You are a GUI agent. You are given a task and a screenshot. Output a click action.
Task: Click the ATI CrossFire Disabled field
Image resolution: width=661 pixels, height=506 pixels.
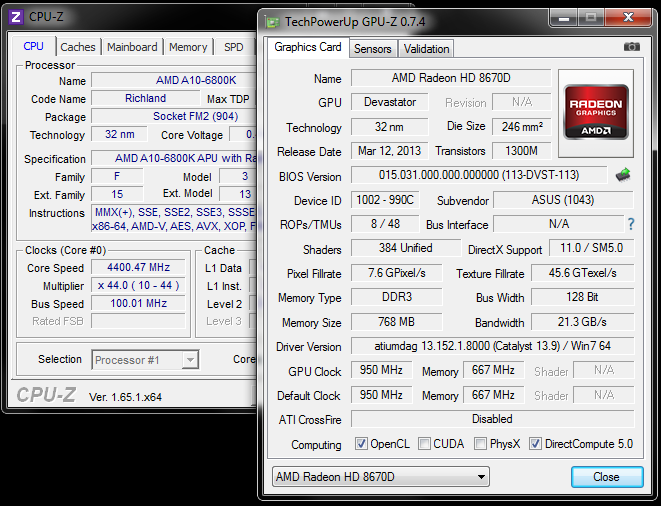pos(492,419)
